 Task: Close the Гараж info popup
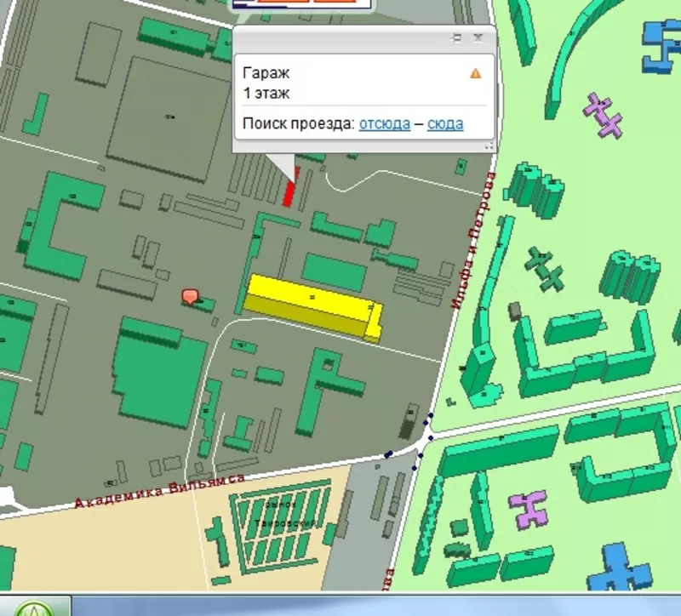click(478, 37)
